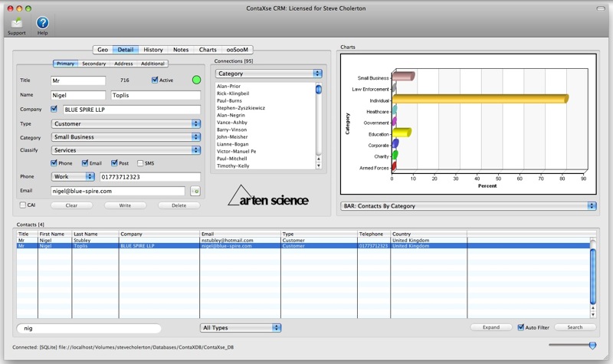Open the All Types filter dropdown
The height and width of the screenshot is (364, 613).
coord(241,328)
